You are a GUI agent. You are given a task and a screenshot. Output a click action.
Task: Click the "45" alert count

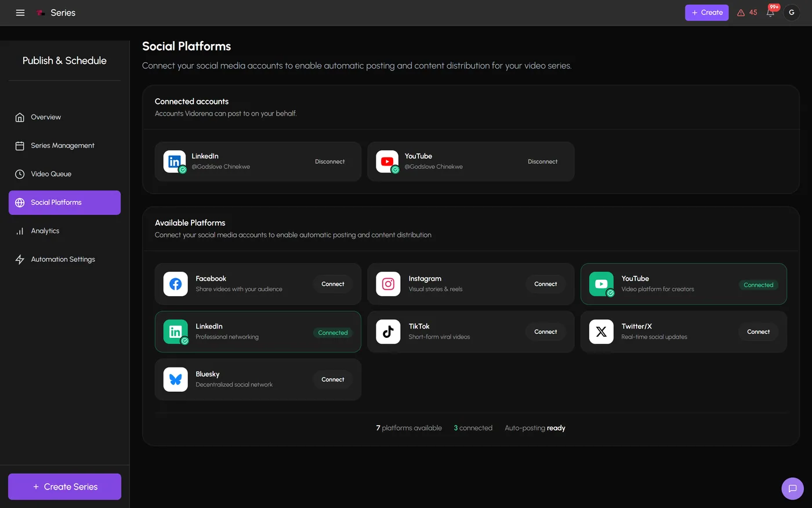pos(753,13)
